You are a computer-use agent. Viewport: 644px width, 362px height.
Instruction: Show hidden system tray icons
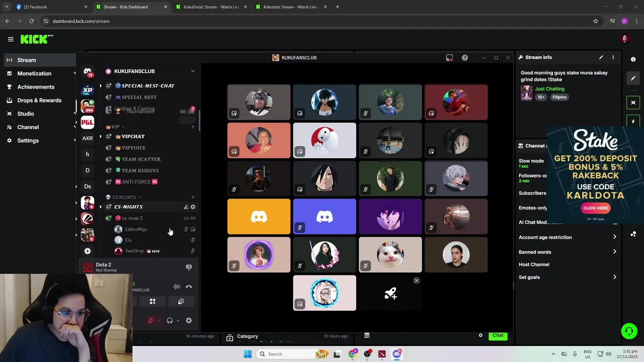click(553, 354)
